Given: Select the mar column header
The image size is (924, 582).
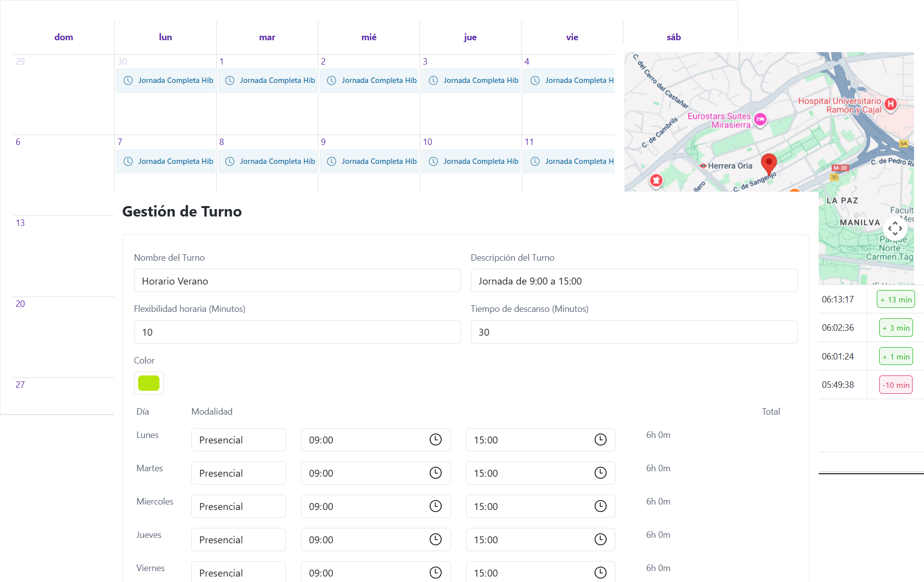Looking at the screenshot, I should point(267,37).
